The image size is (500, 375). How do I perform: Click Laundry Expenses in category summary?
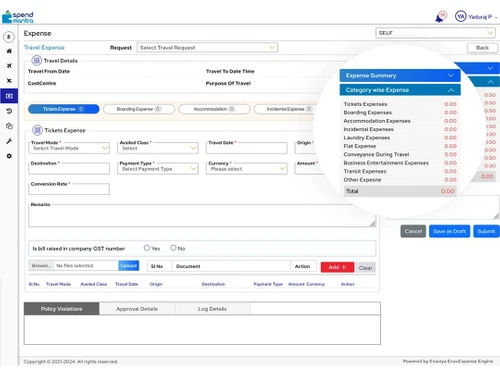click(x=400, y=138)
